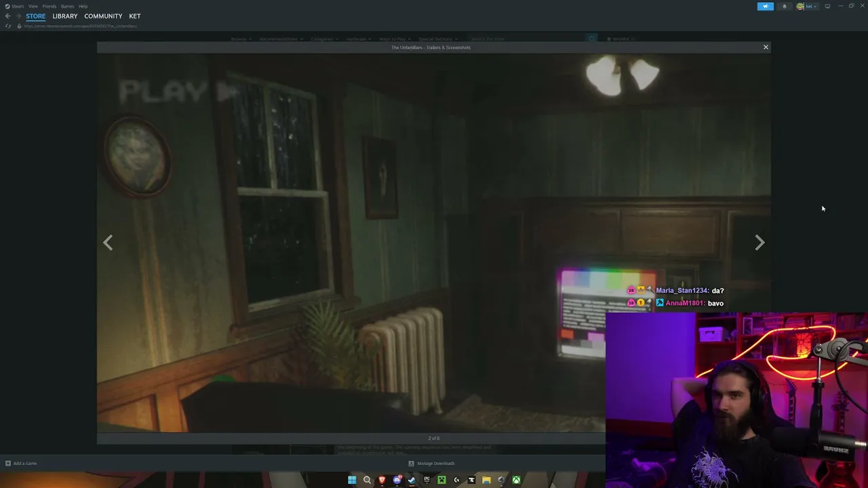Click the store page URL

[81, 26]
